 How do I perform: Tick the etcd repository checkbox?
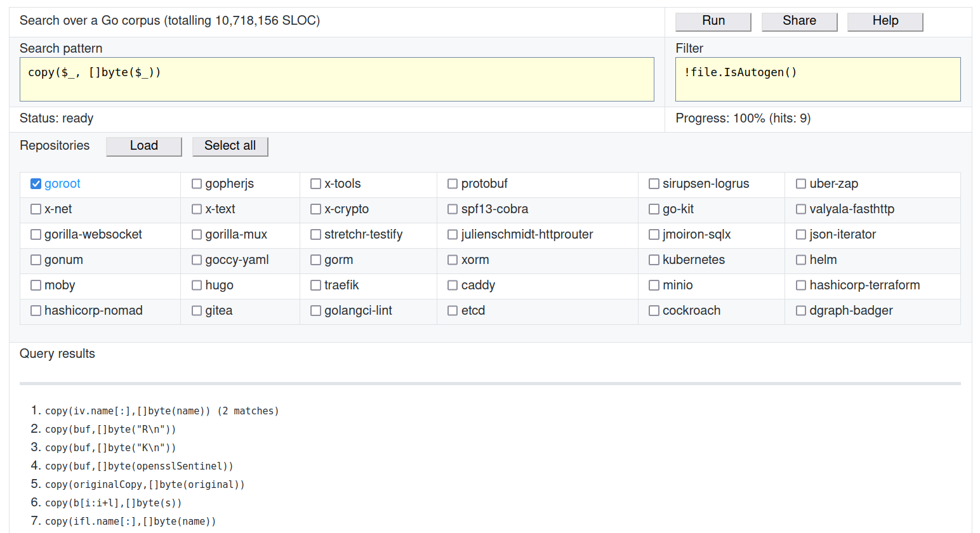(453, 311)
